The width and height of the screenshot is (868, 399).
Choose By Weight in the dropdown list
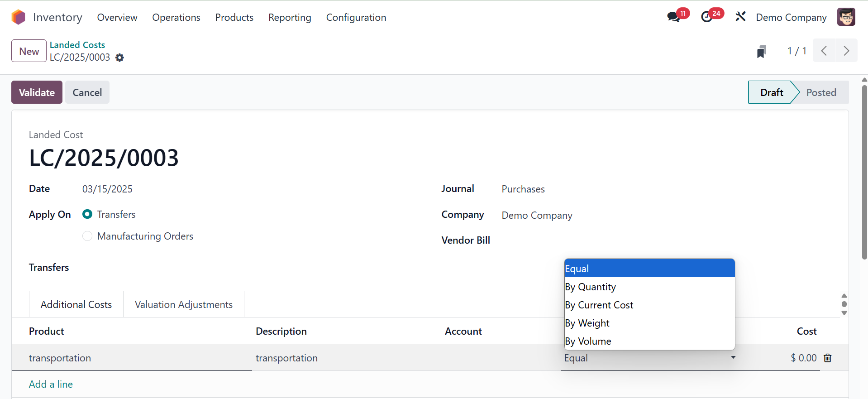pos(587,323)
